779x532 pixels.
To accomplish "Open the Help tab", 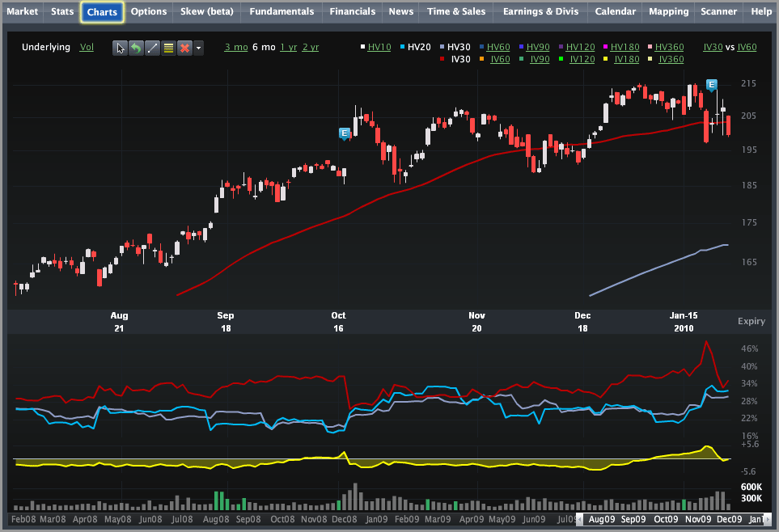I will click(x=761, y=11).
